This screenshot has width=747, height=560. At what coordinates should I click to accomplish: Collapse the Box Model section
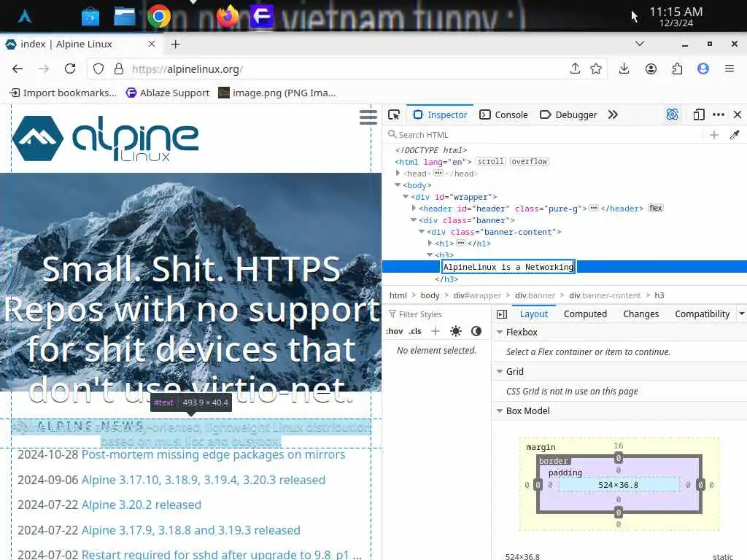point(500,411)
